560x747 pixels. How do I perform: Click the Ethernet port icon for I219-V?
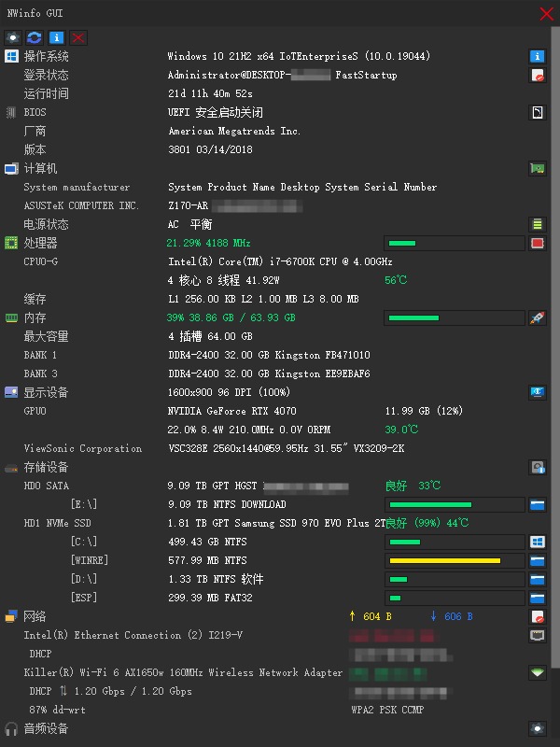[x=537, y=635]
